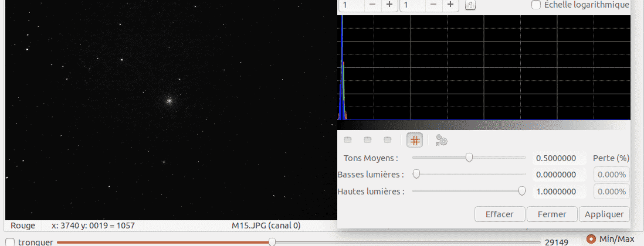644x246 pixels.
Task: Toggle the leftmost of three channel buttons
Action: [x=348, y=140]
